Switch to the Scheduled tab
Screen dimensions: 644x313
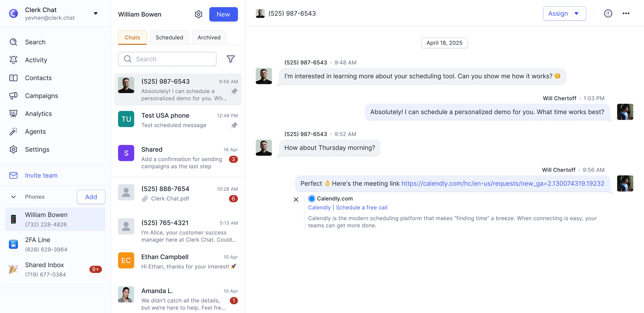pyautogui.click(x=169, y=37)
